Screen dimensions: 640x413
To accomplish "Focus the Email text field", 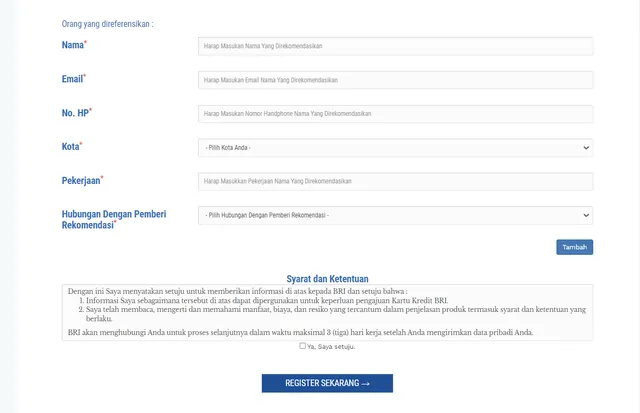I will 395,80.
